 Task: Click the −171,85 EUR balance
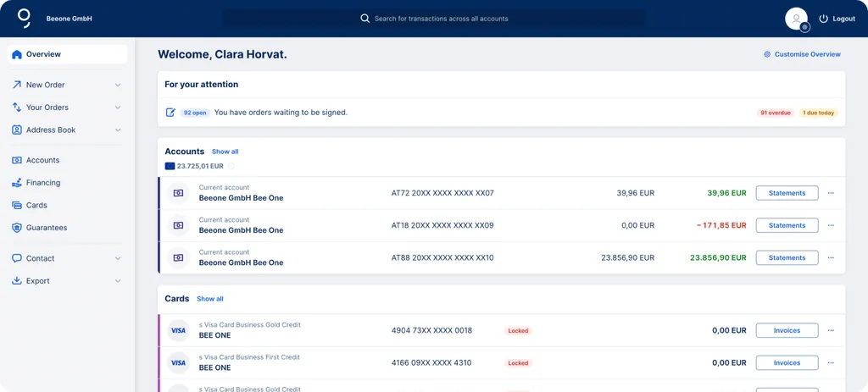[x=721, y=225]
